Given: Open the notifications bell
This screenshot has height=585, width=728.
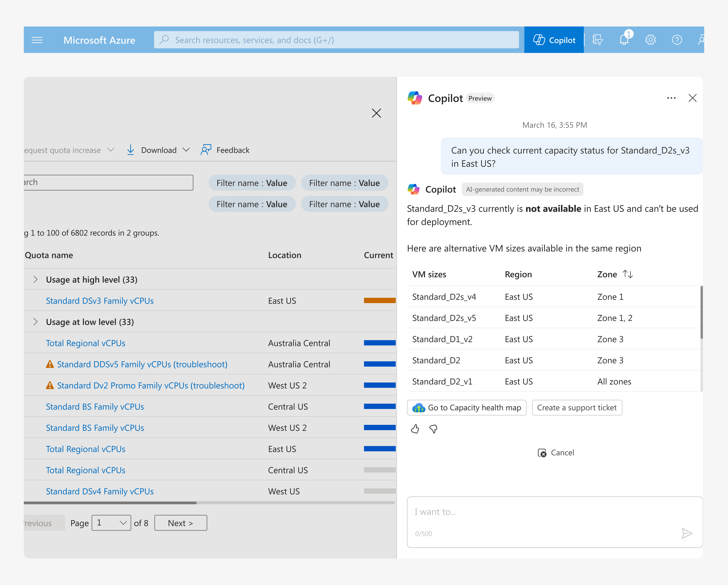Looking at the screenshot, I should pos(624,40).
